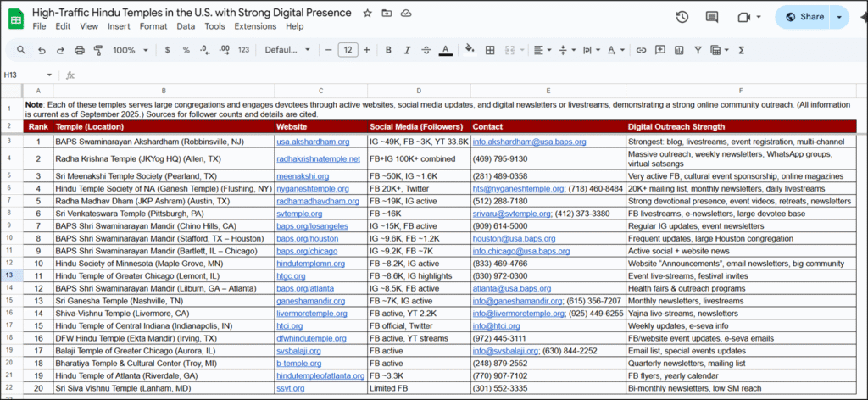Select the Paint format tool
Screen dimensions: 868x400
(x=97, y=50)
